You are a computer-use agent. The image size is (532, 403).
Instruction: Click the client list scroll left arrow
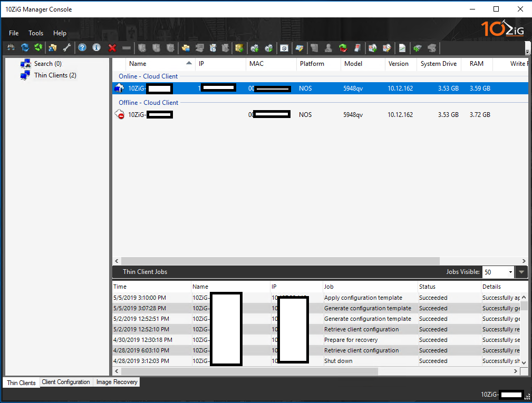(x=117, y=261)
